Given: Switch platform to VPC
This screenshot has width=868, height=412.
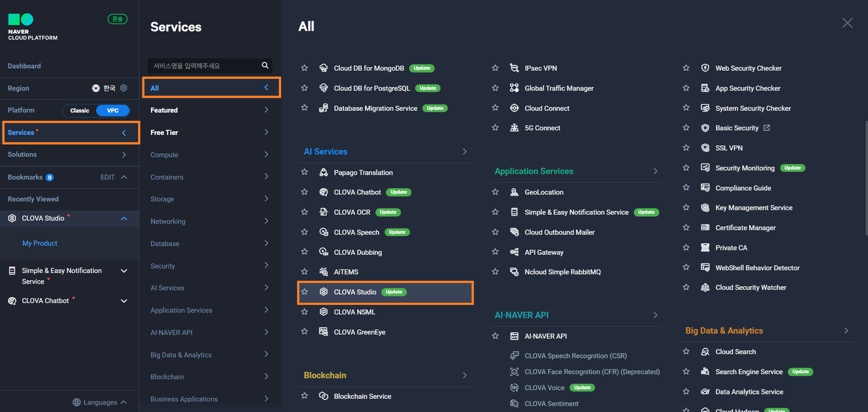Looking at the screenshot, I should click(113, 110).
